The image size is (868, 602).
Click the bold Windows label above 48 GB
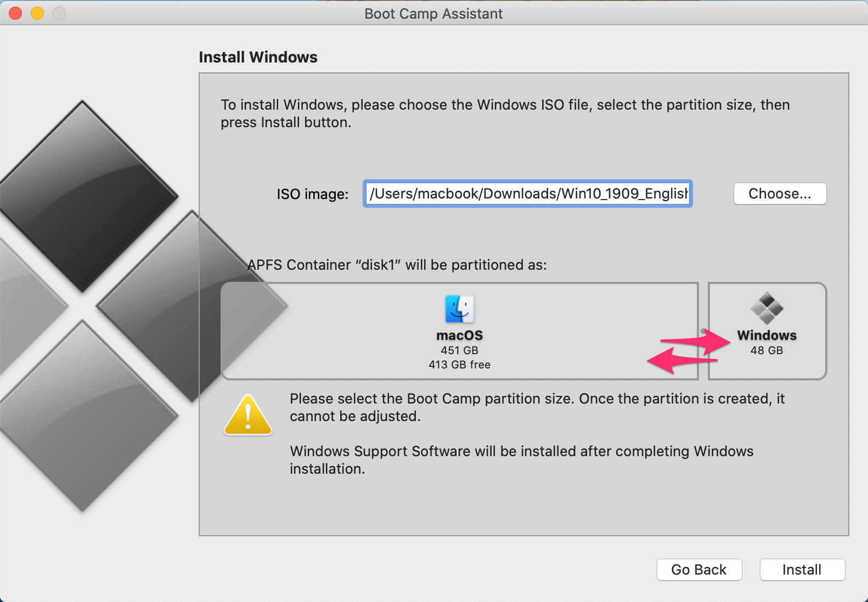(x=766, y=335)
